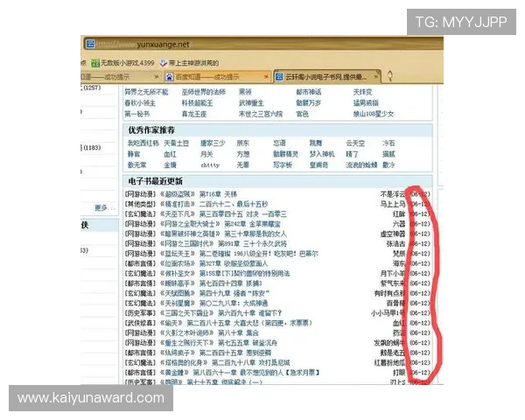Open chapter 第716章 天梯
Image resolution: width=525 pixels, height=420 pixels.
(x=218, y=194)
